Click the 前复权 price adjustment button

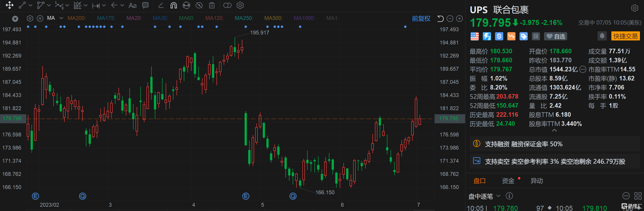tap(421, 19)
